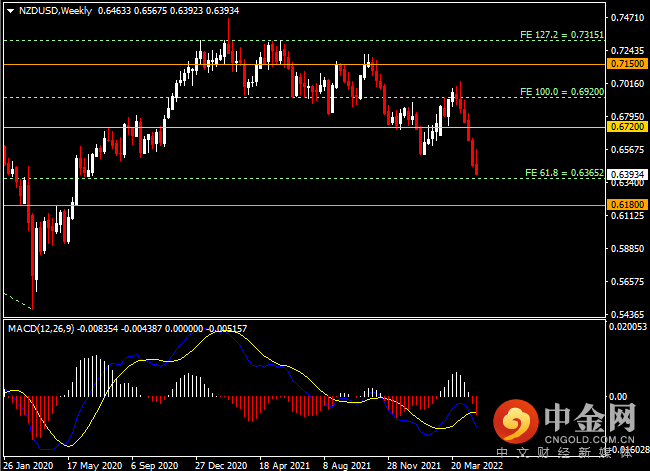This screenshot has width=650, height=471.
Task: Click the orange 0.71500 price tag
Action: coord(625,63)
